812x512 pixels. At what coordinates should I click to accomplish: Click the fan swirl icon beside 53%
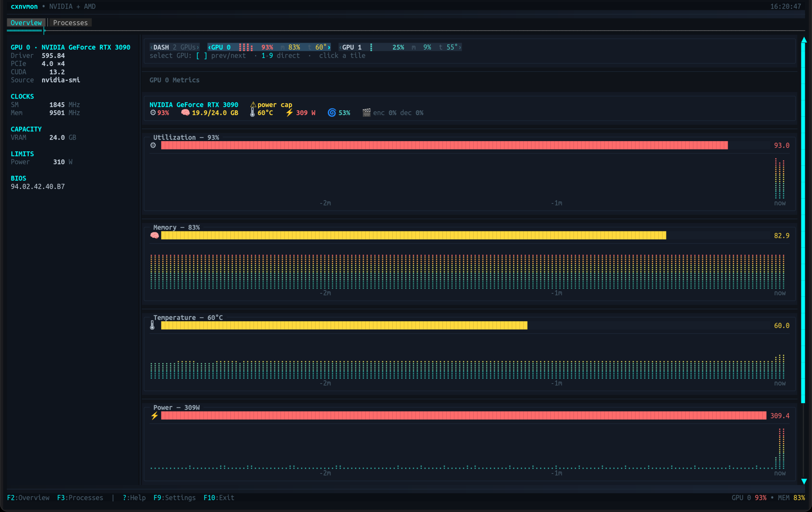pos(332,112)
